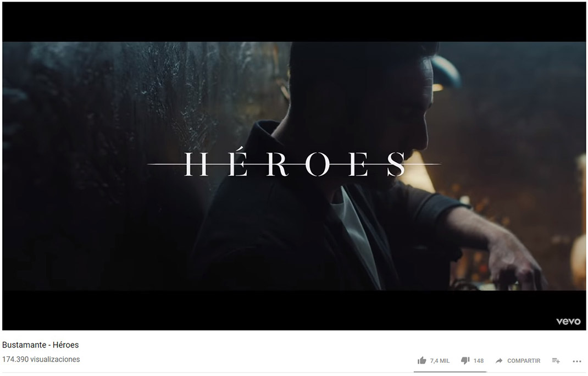The image size is (588, 376).
Task: Click the vevo watermark logo
Action: pyautogui.click(x=568, y=321)
